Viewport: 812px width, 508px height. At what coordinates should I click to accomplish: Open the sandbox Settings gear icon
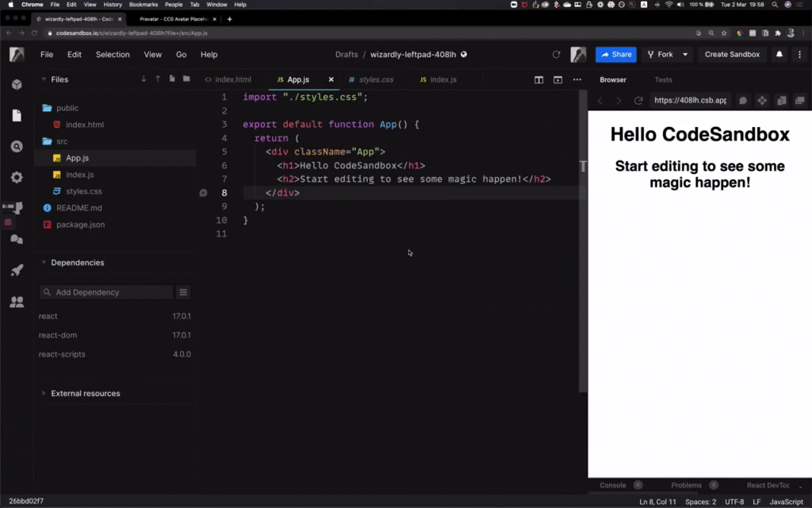(x=17, y=176)
